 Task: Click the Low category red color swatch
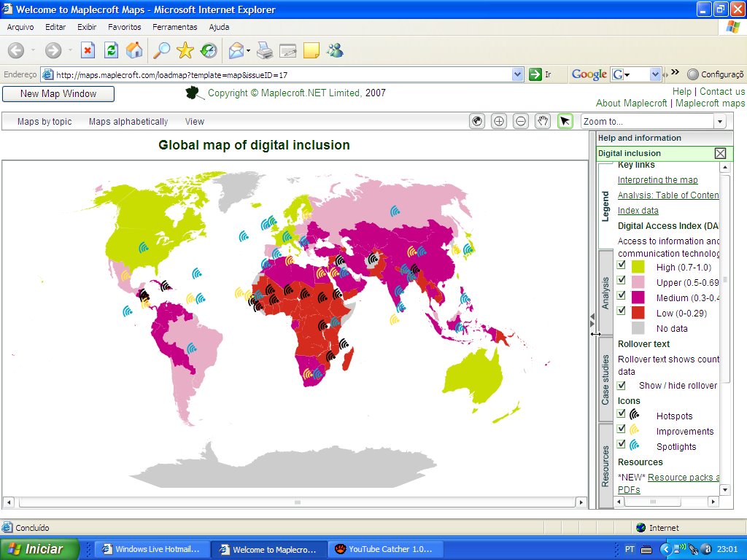pyautogui.click(x=638, y=312)
